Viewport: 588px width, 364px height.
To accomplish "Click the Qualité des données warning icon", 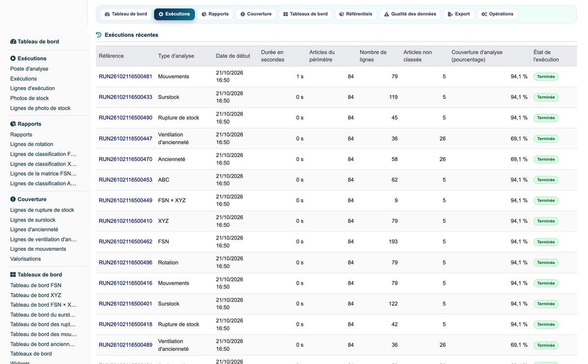I will (387, 14).
